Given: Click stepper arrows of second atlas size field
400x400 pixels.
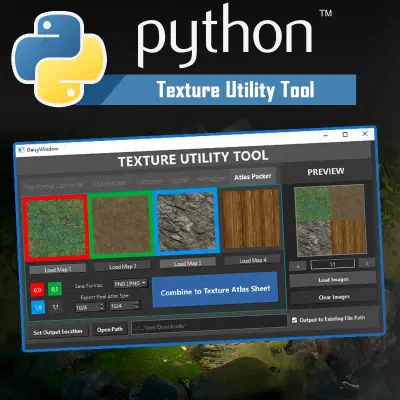Looking at the screenshot, I should coord(136,305).
